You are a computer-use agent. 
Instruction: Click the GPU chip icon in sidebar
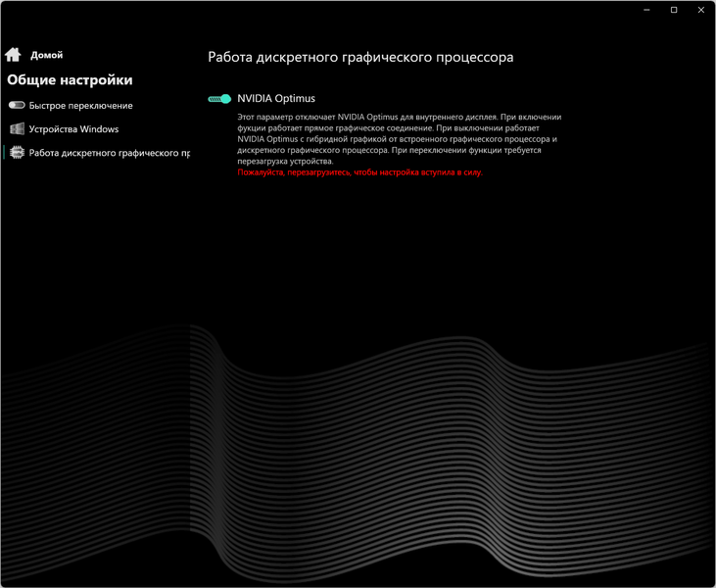pos(17,153)
